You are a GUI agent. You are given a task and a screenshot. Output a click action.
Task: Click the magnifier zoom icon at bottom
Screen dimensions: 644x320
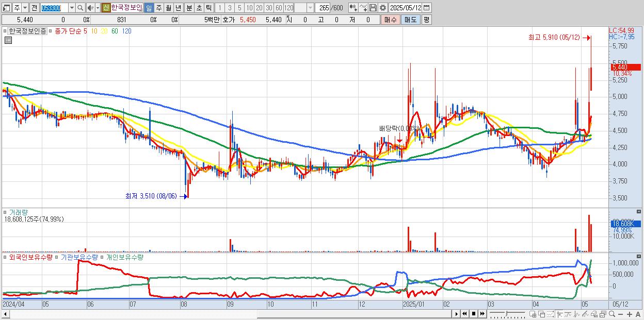tap(612, 314)
